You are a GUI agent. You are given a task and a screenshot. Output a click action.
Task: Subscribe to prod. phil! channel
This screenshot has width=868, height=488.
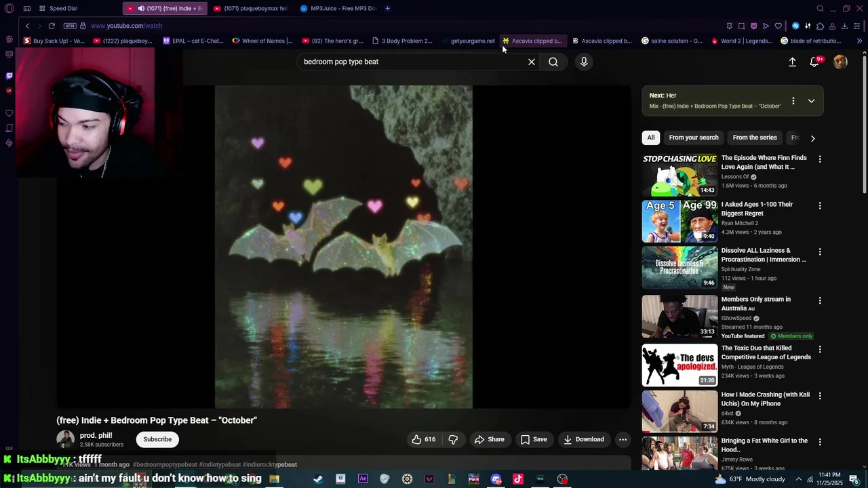click(157, 439)
